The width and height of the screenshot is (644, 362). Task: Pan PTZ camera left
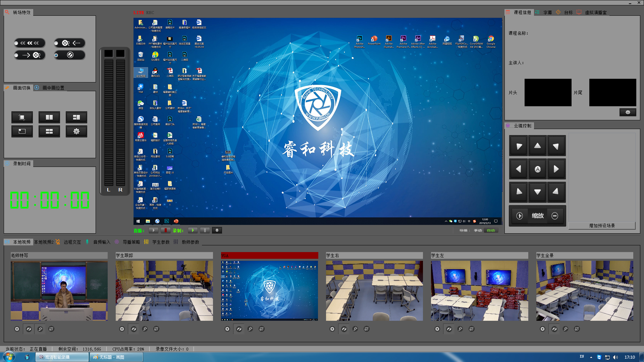(x=519, y=169)
